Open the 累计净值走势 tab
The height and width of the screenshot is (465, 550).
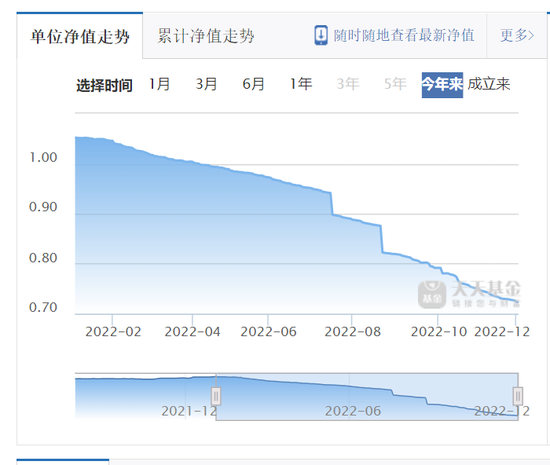pos(206,36)
